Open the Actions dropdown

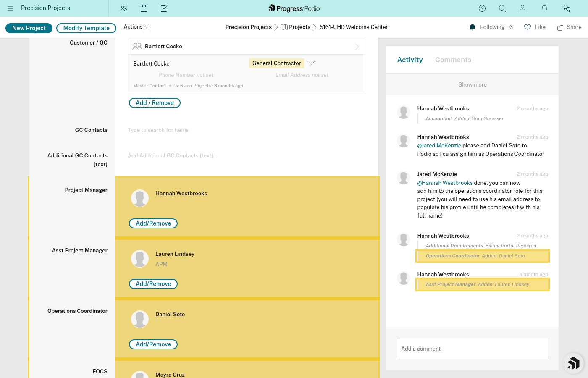(x=136, y=27)
